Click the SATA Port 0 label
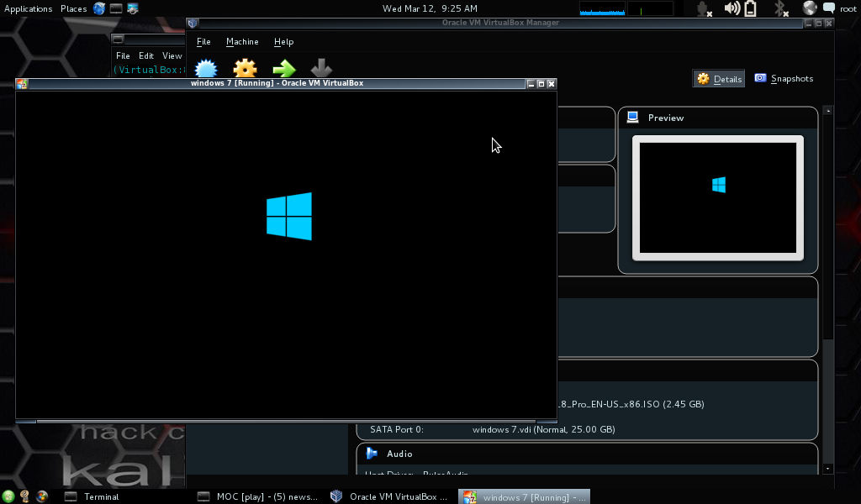Viewport: 861px width, 504px height. (x=397, y=429)
